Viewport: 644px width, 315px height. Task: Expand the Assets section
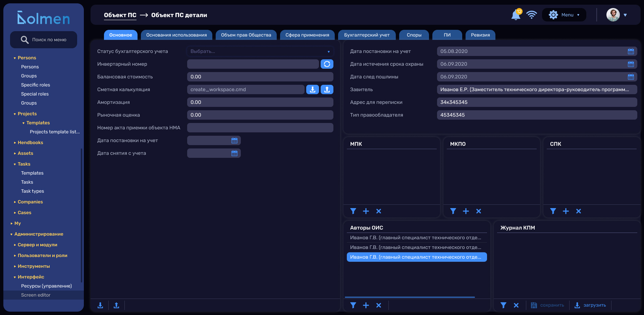[15, 153]
